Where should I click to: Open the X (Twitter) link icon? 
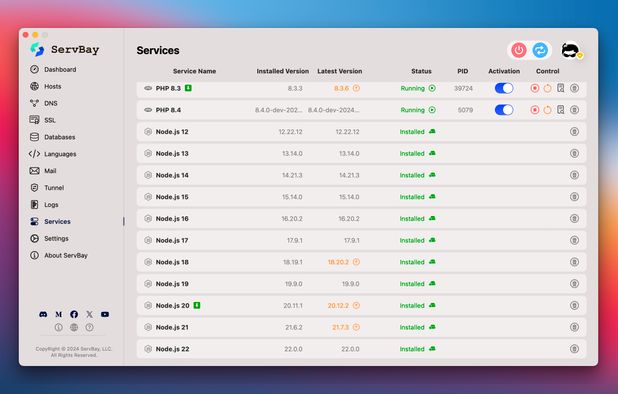pos(89,314)
